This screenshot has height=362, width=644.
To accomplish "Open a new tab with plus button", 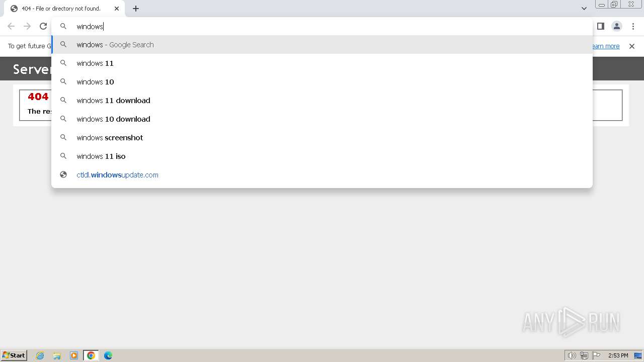I will [136, 9].
